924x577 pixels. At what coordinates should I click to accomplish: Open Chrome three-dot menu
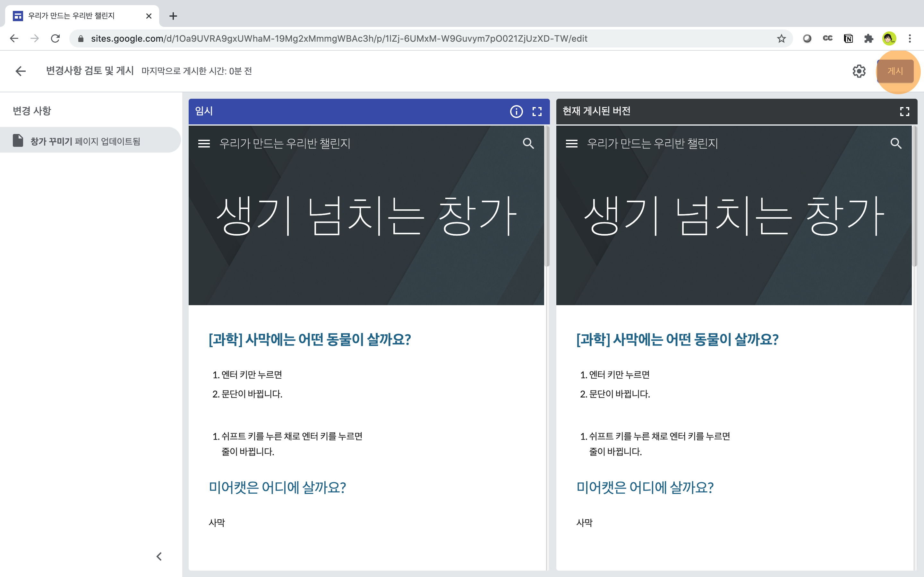coord(910,38)
